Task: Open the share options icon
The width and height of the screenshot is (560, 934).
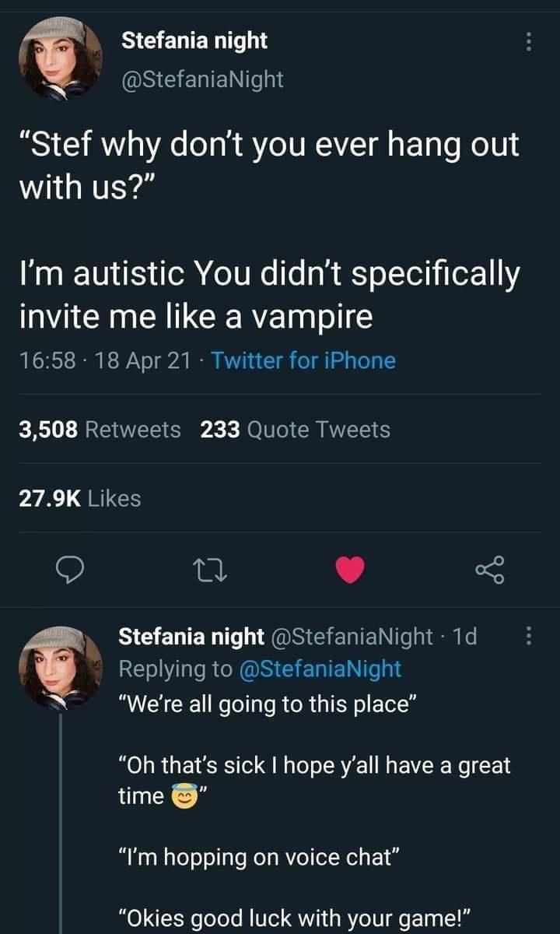Action: click(490, 571)
